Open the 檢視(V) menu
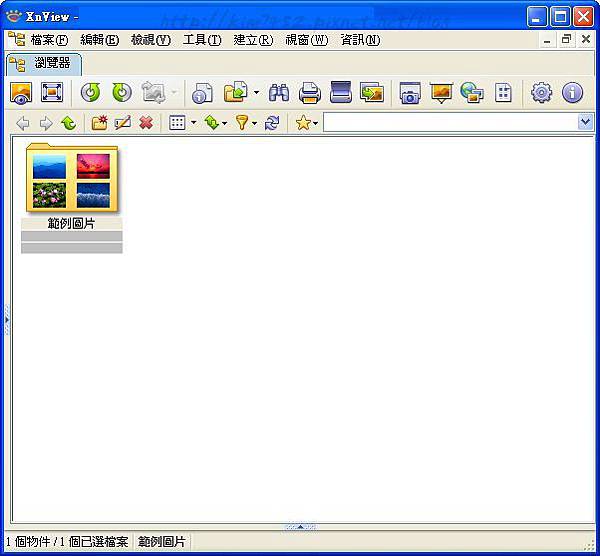600x556 pixels. click(x=150, y=40)
